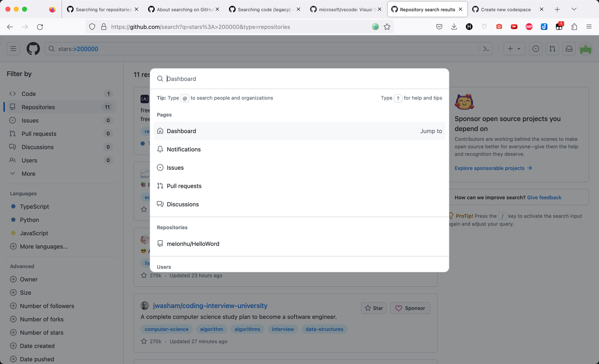Image resolution: width=599 pixels, height=364 pixels.
Task: Open the command palette icon
Action: pos(486,49)
